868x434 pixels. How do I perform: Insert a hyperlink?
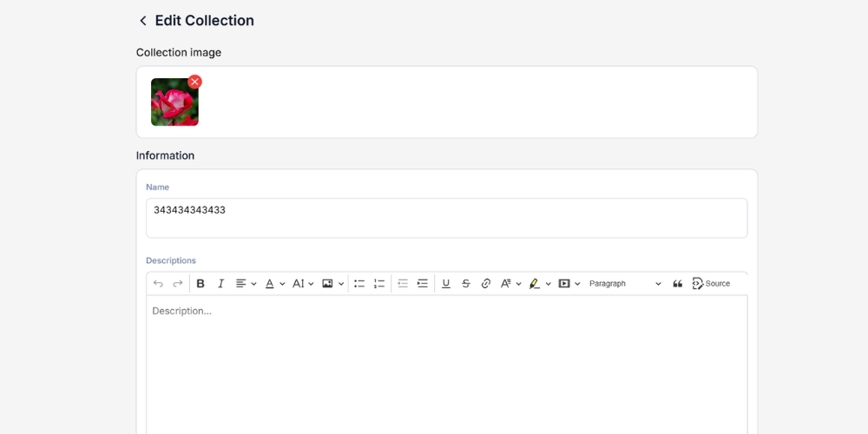(x=485, y=284)
